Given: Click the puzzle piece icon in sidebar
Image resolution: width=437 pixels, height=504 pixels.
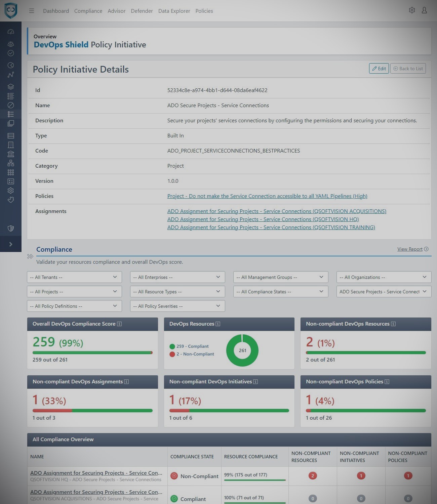Looking at the screenshot, I should point(11,200).
